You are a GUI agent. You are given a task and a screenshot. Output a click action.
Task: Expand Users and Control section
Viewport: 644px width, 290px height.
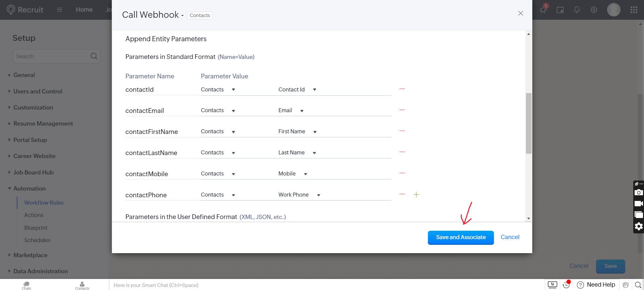pos(38,91)
